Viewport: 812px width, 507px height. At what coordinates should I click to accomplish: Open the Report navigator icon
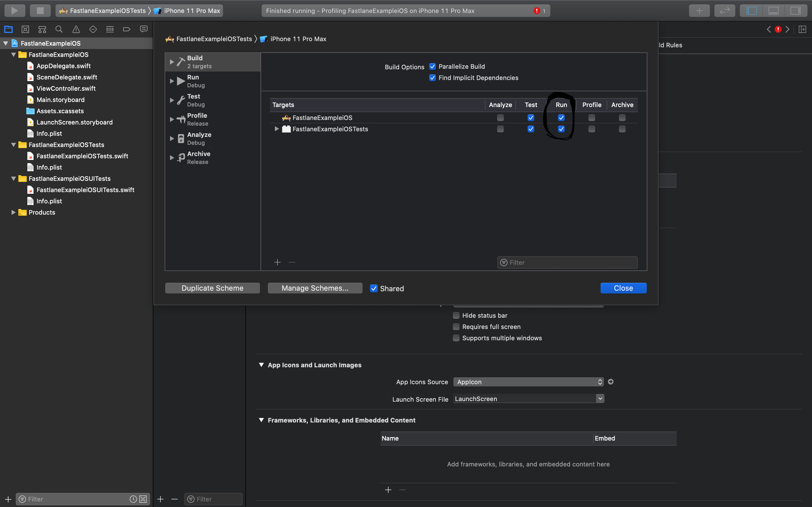pyautogui.click(x=144, y=30)
